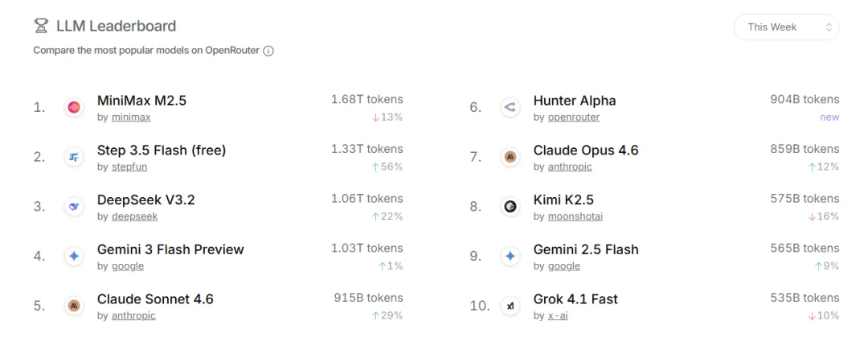This screenshot has height=350, width=868.
Task: Click the x-ai provider link
Action: 558,315
